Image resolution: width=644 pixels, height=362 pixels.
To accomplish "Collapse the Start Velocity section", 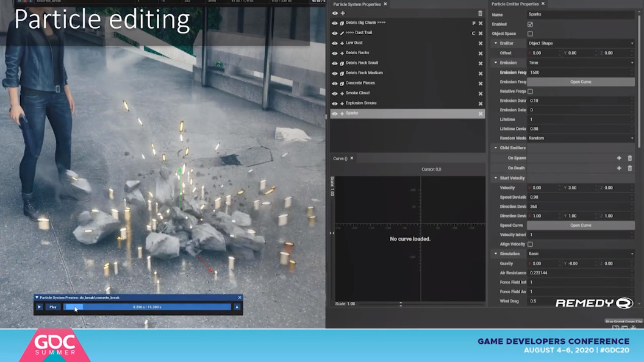I will coord(496,178).
